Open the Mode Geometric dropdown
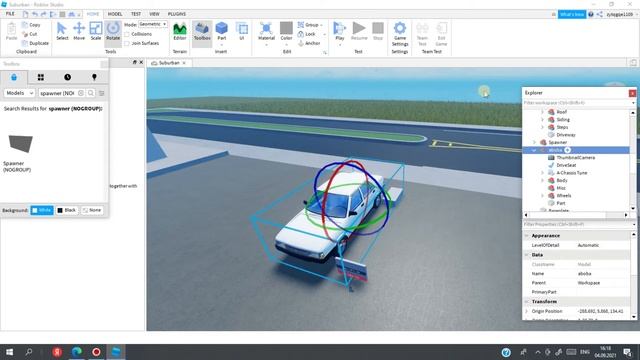Image resolution: width=640 pixels, height=360 pixels. tap(153, 24)
